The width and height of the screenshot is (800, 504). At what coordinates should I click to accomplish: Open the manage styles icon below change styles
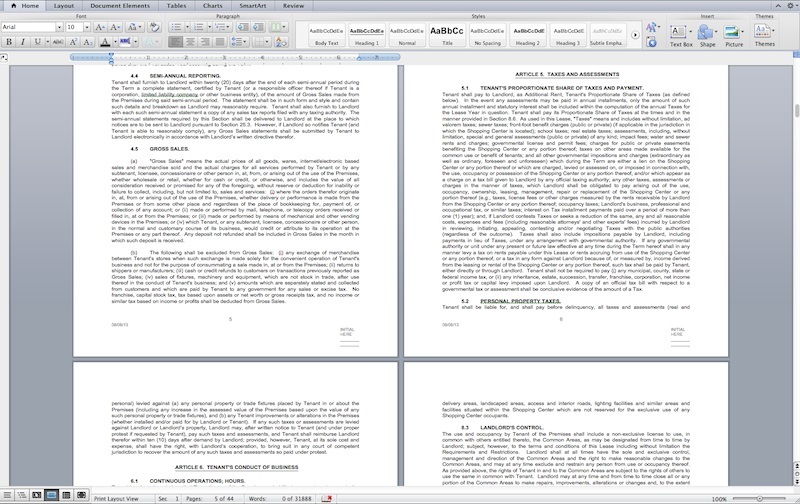coord(652,42)
